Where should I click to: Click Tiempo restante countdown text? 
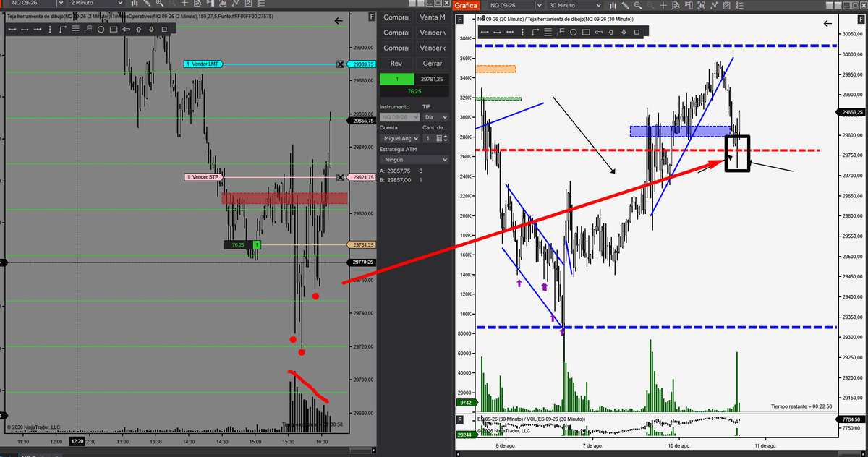pyautogui.click(x=802, y=407)
